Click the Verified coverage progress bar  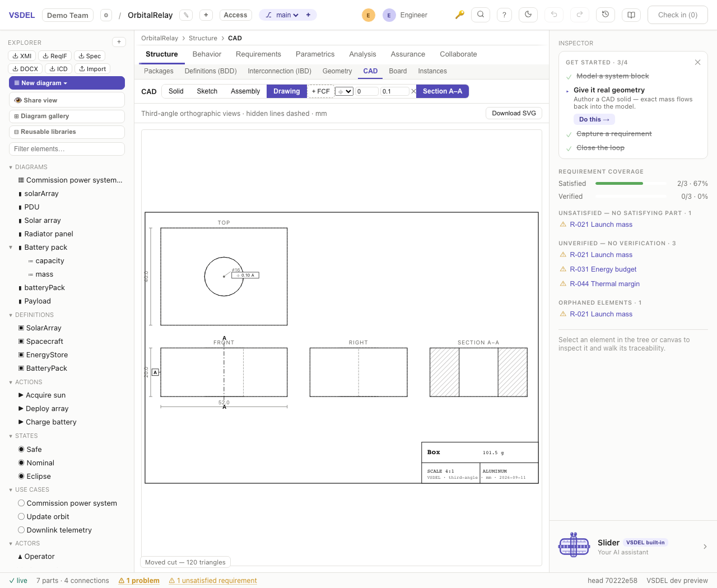631,197
